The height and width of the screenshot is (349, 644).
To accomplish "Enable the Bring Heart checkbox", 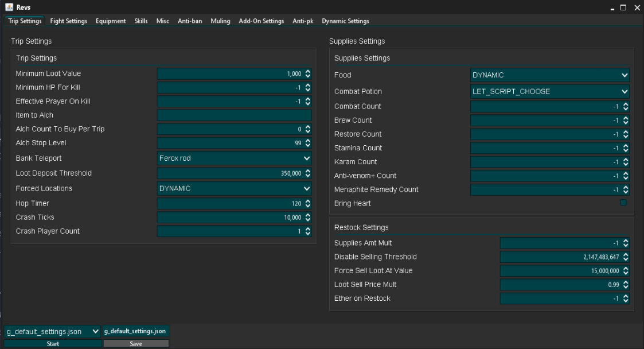I will point(623,203).
